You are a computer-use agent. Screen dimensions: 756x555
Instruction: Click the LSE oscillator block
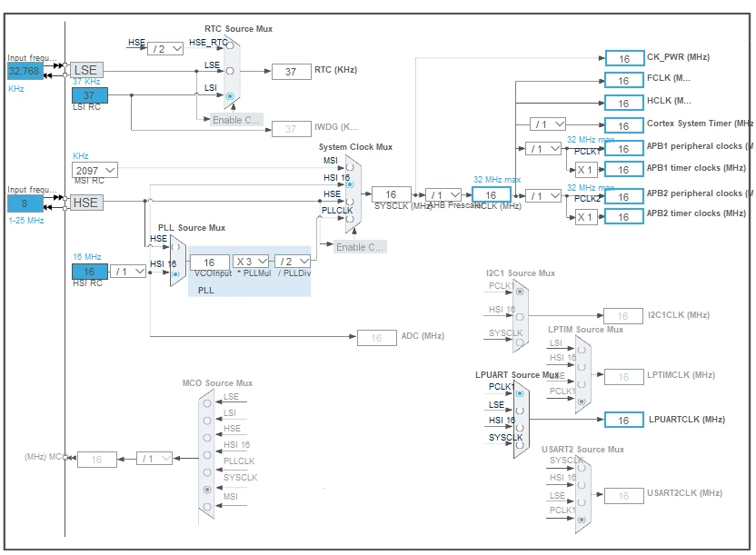[x=86, y=70]
